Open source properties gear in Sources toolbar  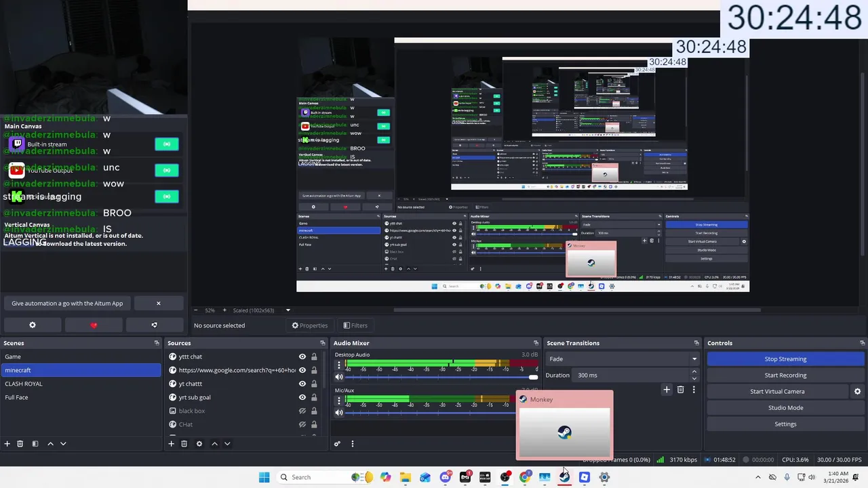199,443
